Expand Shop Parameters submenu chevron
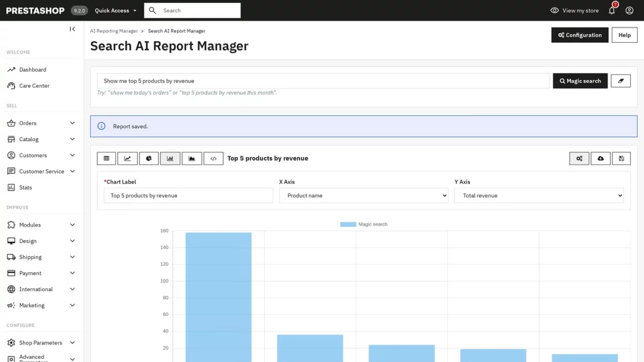The image size is (644, 362). (x=72, y=343)
